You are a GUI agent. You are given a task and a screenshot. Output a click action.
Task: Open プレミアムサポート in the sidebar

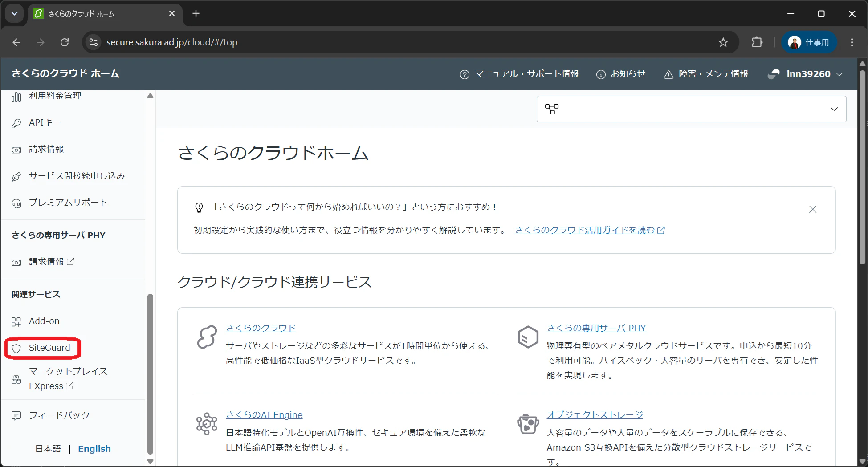[x=68, y=203]
